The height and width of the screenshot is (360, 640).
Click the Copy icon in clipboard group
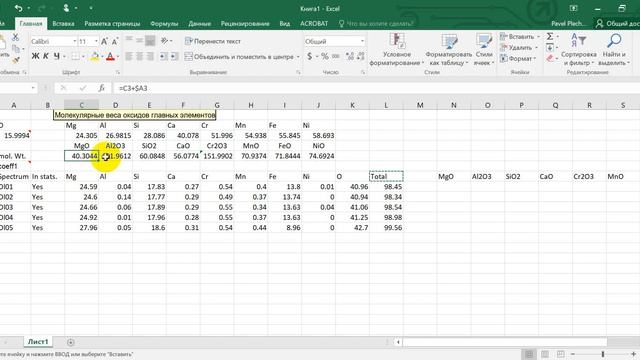pyautogui.click(x=16, y=49)
